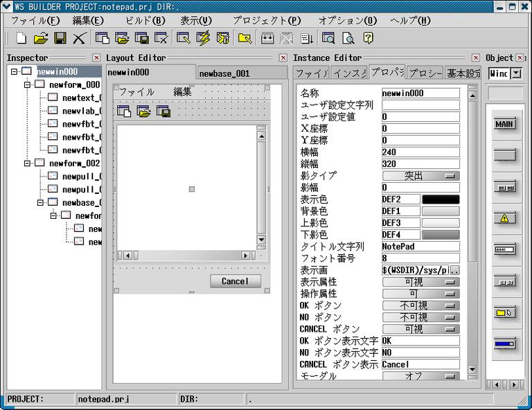Close the Instance Editor panel
This screenshot has height=410, width=532.
(476, 58)
